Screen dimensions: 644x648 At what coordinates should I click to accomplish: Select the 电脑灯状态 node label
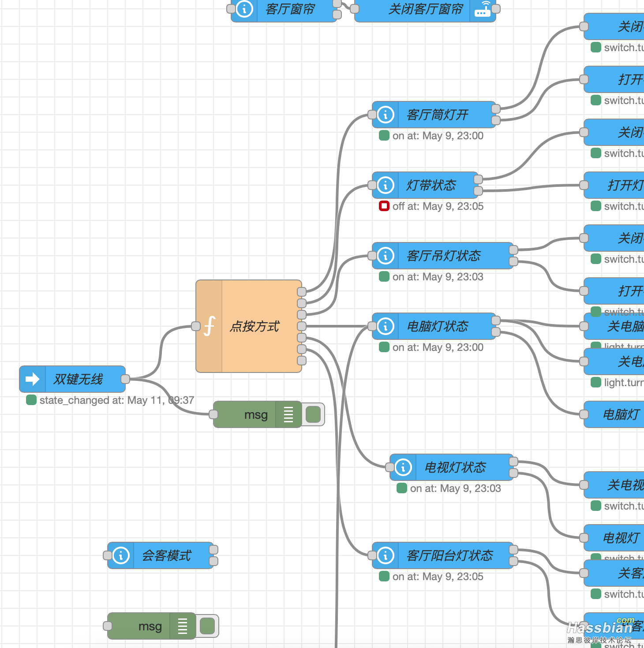click(x=437, y=326)
